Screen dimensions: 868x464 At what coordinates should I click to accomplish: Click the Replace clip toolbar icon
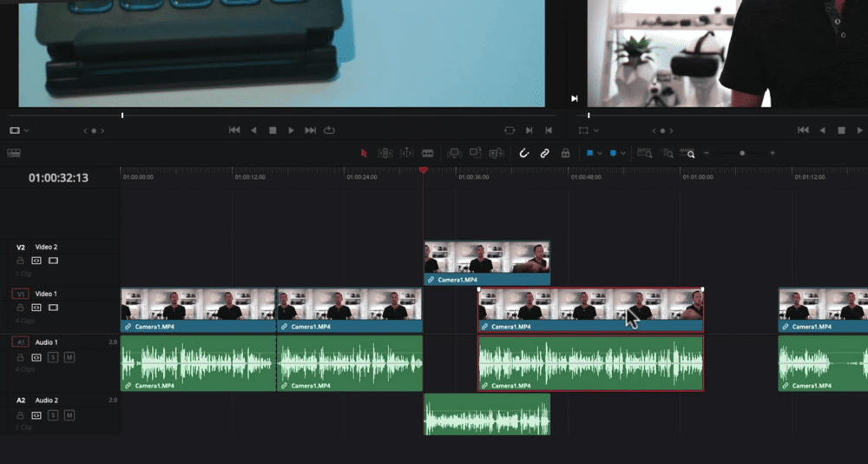tap(496, 153)
